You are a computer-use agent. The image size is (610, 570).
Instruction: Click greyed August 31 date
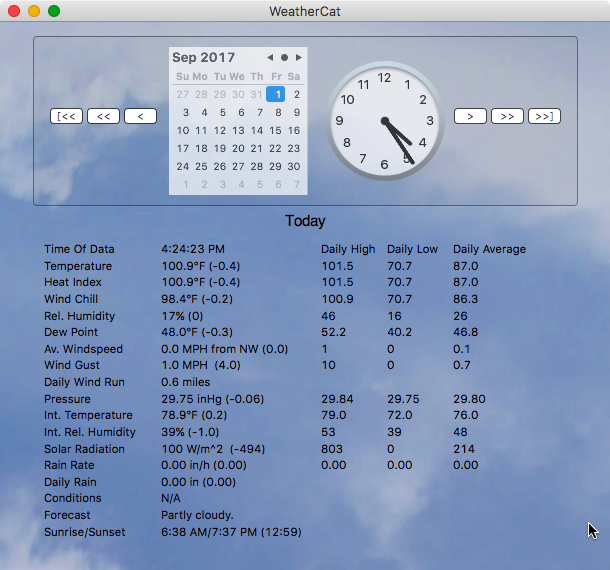(x=256, y=94)
